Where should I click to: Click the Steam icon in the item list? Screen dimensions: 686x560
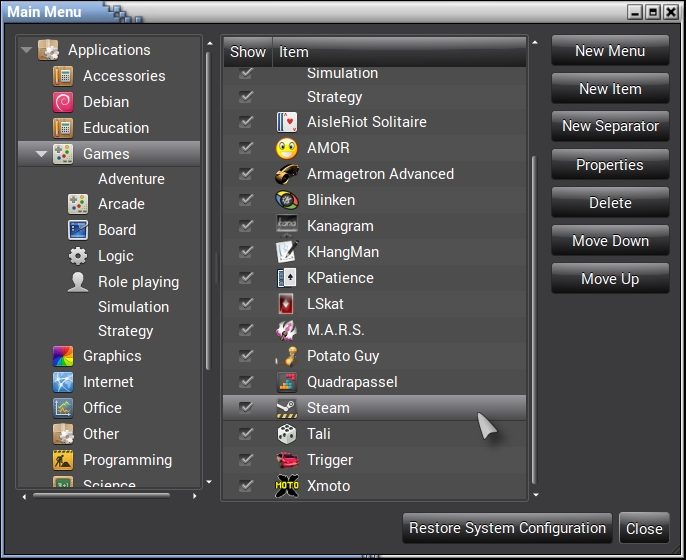[x=287, y=408]
